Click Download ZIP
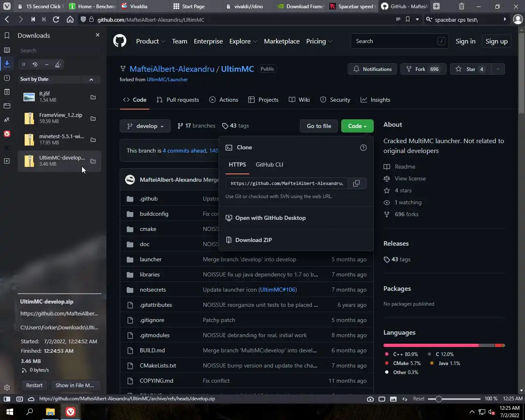This screenshot has width=525, height=420. [x=253, y=240]
